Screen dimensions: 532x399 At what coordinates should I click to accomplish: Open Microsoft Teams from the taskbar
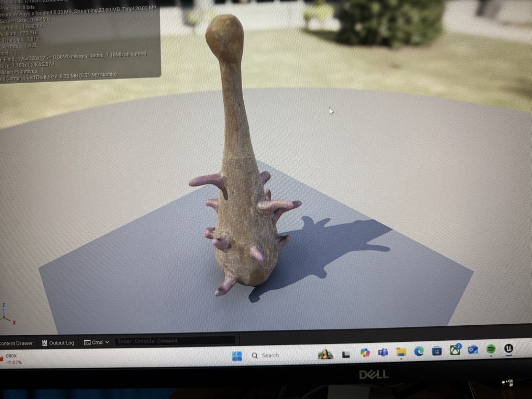click(x=383, y=353)
